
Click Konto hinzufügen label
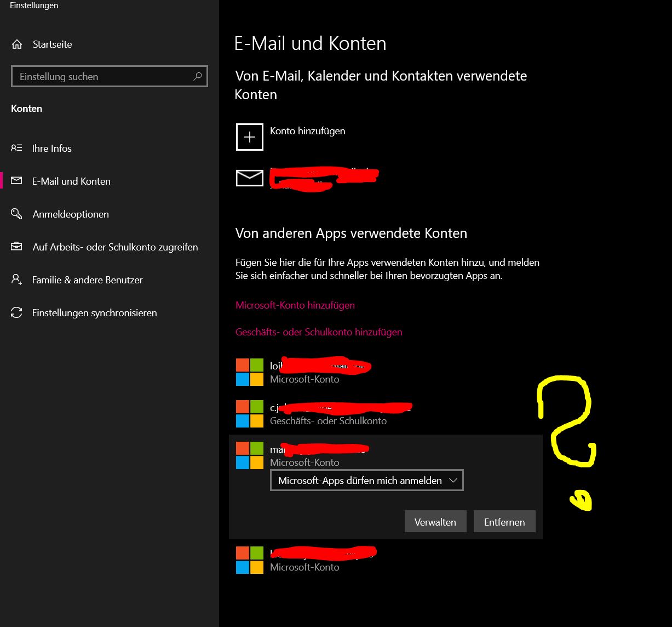(308, 131)
